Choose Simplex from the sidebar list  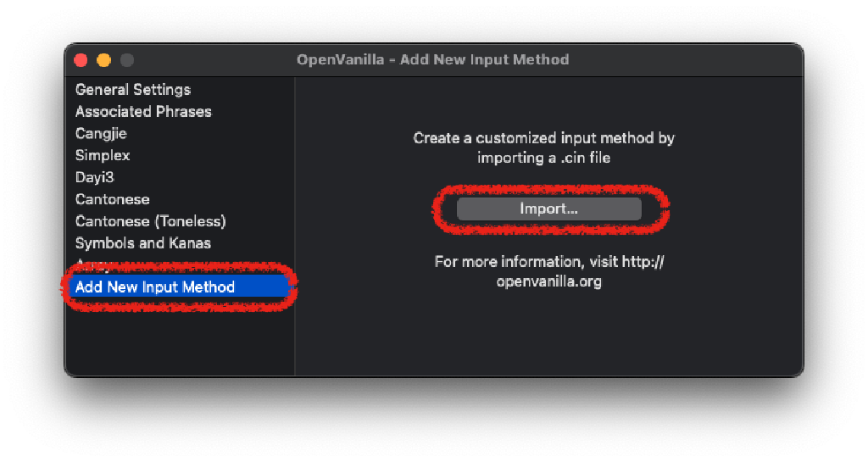click(x=103, y=156)
